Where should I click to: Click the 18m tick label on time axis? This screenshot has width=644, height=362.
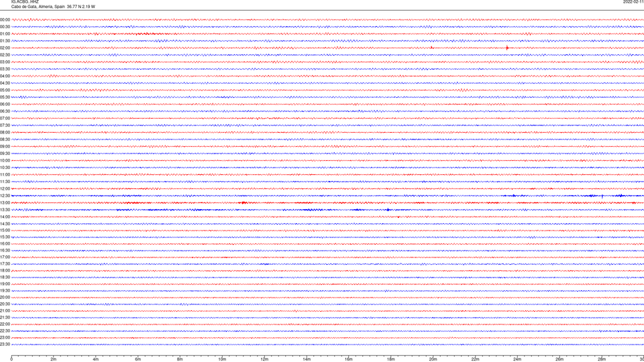tap(391, 359)
